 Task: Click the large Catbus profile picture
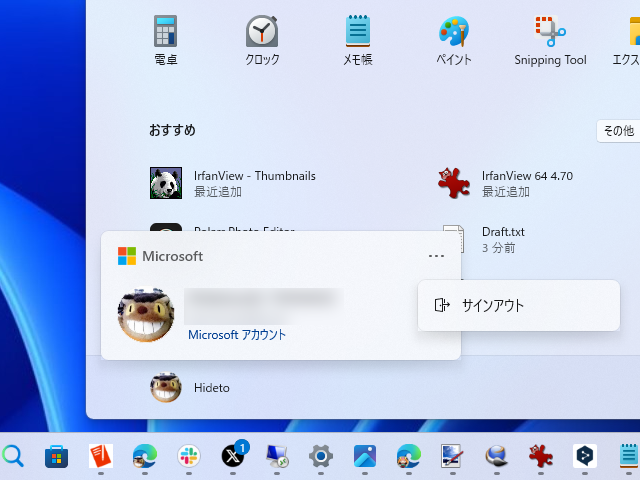[x=146, y=315]
